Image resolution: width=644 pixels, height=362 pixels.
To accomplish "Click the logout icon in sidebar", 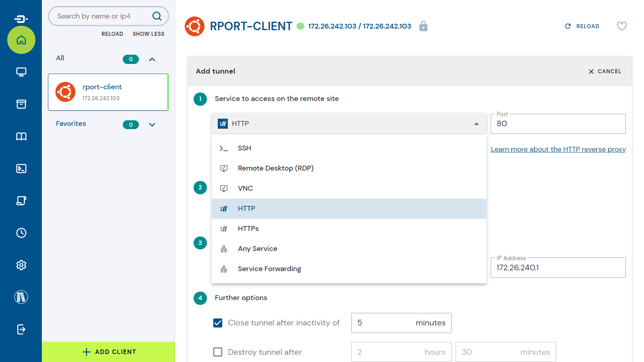I will (21, 329).
